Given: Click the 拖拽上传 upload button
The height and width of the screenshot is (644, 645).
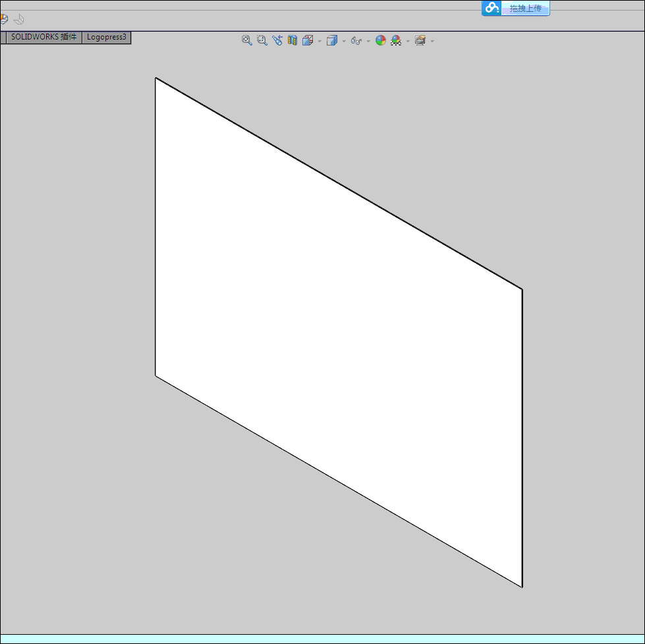Looking at the screenshot, I should 525,8.
